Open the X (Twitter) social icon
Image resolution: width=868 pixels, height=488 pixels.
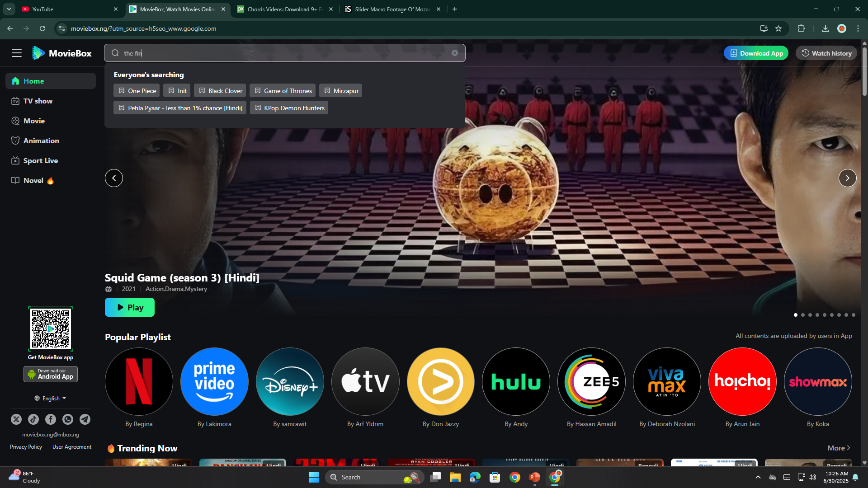pos(16,419)
